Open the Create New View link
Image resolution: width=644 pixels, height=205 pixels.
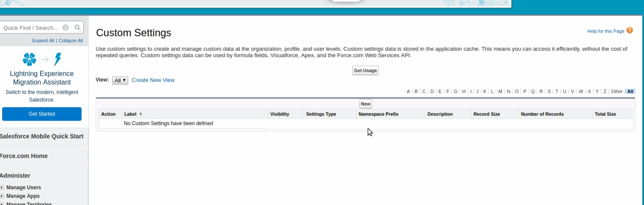pos(153,80)
